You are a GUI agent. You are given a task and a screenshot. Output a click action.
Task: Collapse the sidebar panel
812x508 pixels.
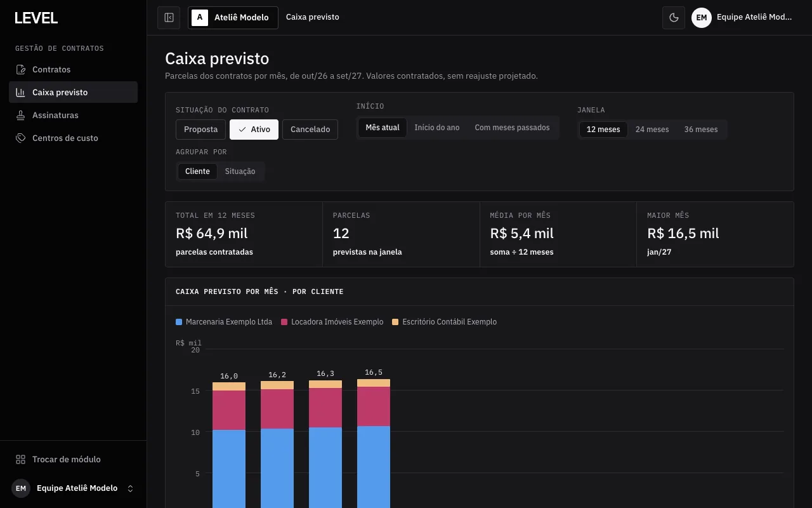click(x=169, y=18)
